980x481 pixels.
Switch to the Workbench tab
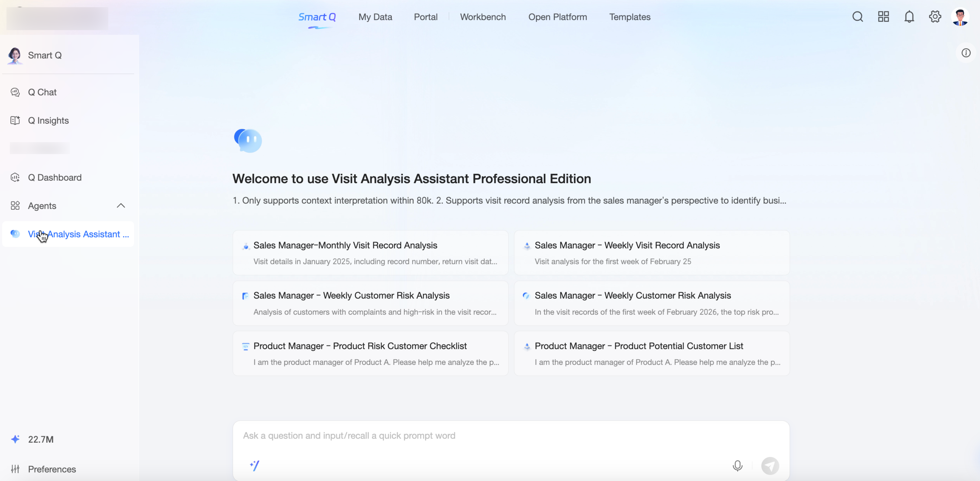482,17
